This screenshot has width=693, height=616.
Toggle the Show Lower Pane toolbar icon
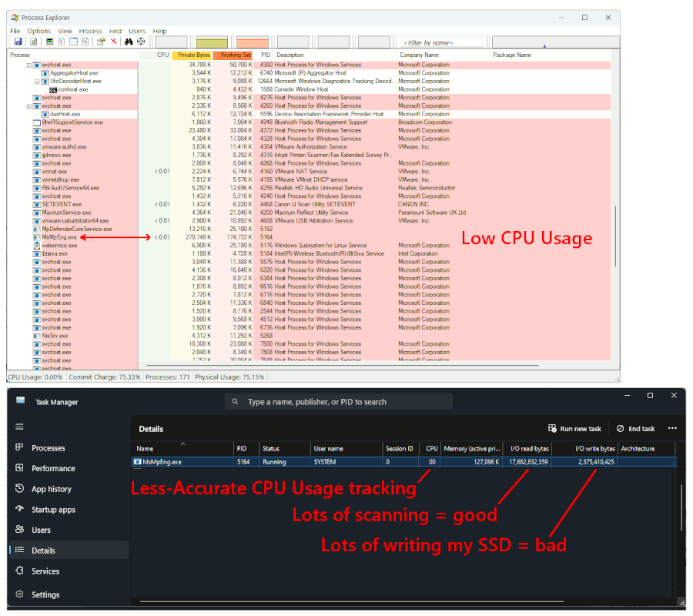(x=73, y=42)
